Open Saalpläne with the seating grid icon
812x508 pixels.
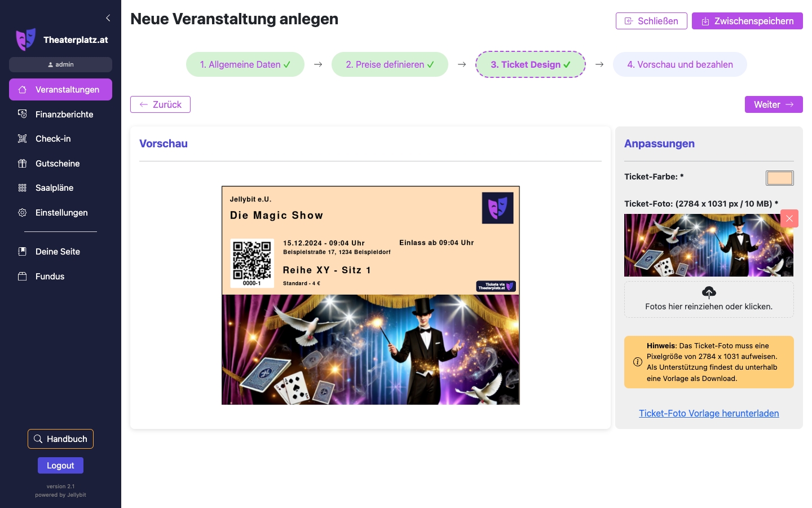(x=22, y=188)
